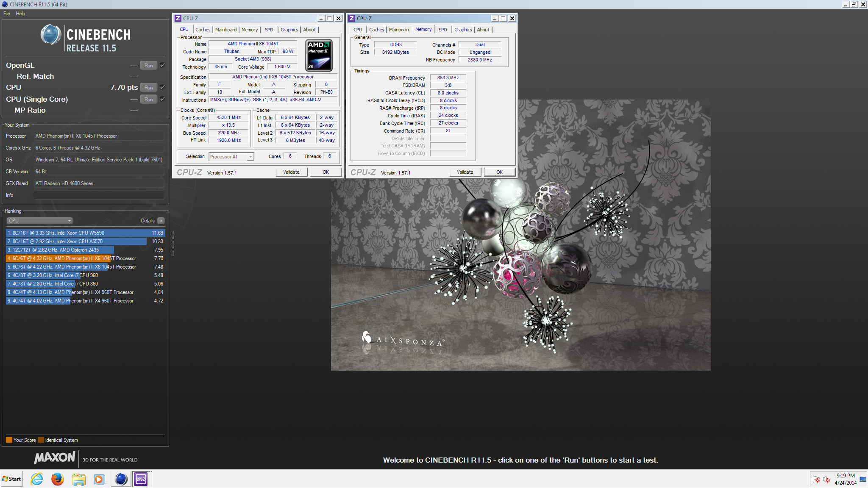The height and width of the screenshot is (488, 868).
Task: Select ranking row 6C/6T @ 4.22 GHz Phenom
Action: pos(85,267)
